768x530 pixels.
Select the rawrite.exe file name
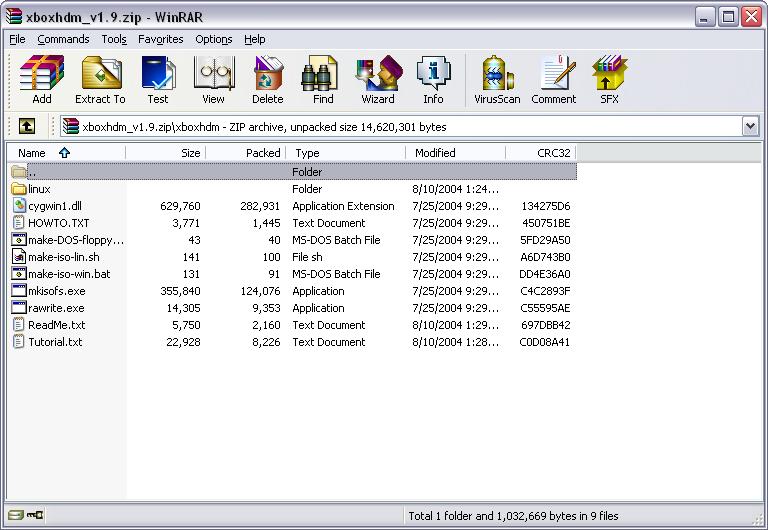(x=56, y=308)
